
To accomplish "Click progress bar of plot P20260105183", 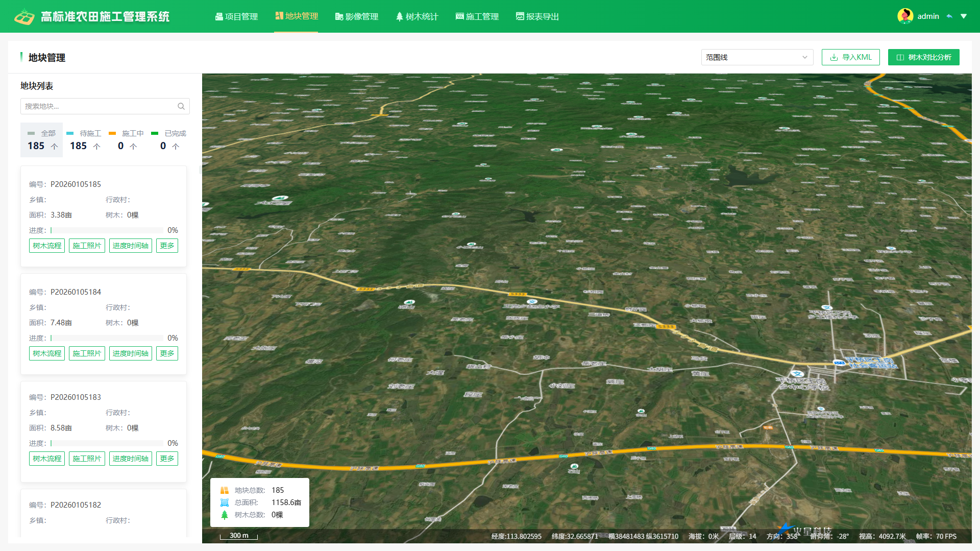I will [107, 443].
